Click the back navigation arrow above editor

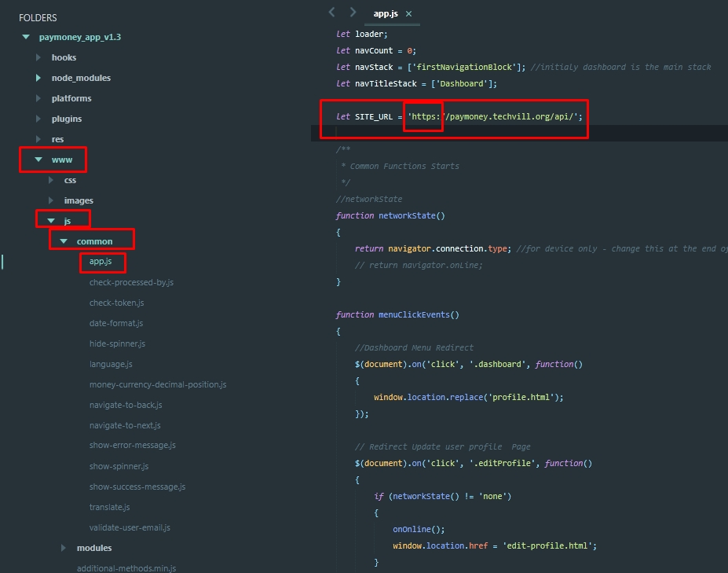tap(331, 13)
